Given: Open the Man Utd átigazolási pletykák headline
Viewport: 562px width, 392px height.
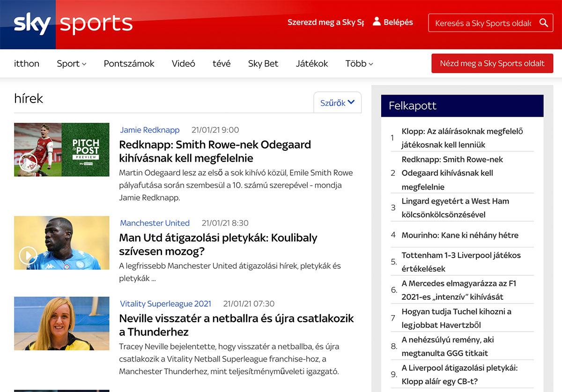Looking at the screenshot, I should 218,244.
